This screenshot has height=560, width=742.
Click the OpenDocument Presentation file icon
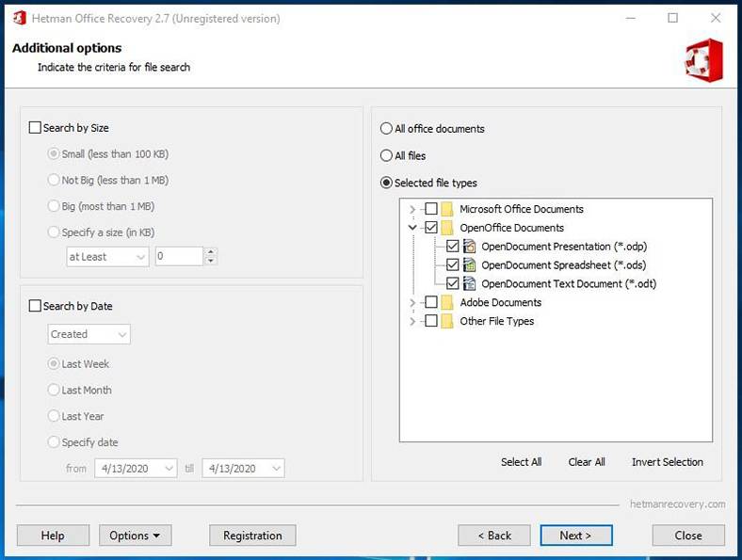470,247
